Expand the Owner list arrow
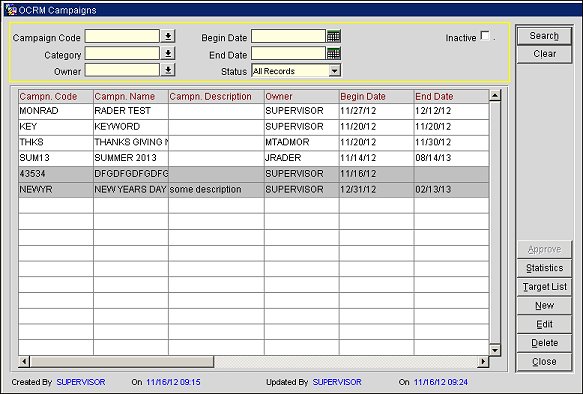Screen dimensions: 583x394 tap(168, 70)
